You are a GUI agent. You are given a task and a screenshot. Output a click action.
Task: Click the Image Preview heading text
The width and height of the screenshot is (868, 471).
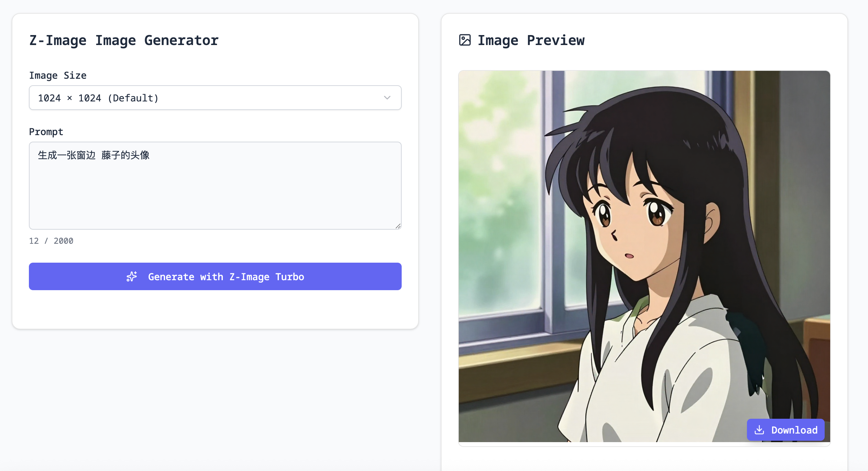click(x=531, y=40)
